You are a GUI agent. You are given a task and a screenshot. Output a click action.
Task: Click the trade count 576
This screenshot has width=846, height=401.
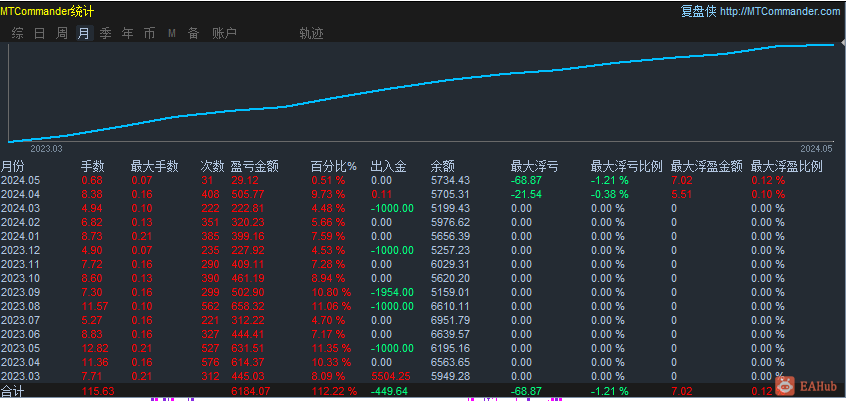210,363
